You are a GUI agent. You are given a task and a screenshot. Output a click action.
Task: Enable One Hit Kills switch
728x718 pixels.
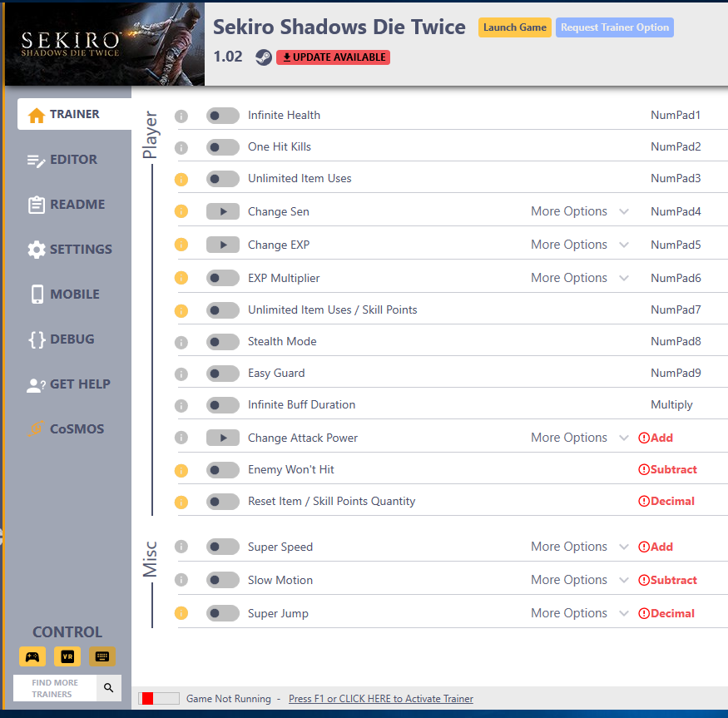click(223, 147)
